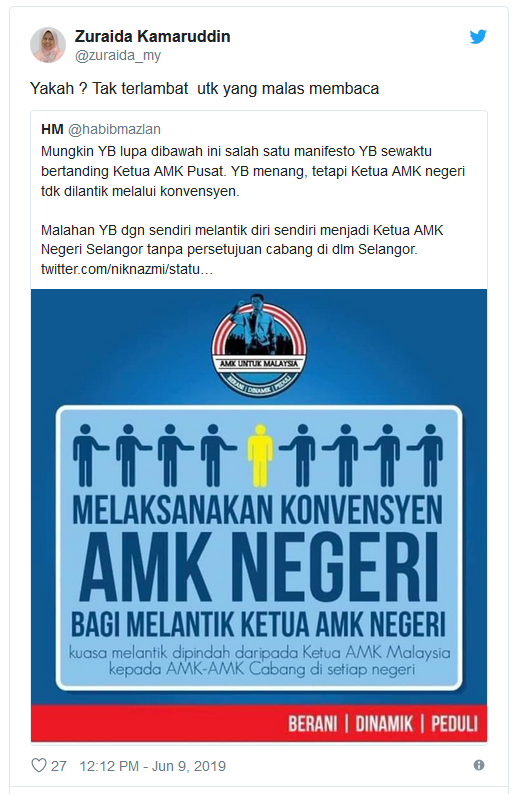Open the tweet info icon
The height and width of the screenshot is (794, 518).
click(x=479, y=765)
